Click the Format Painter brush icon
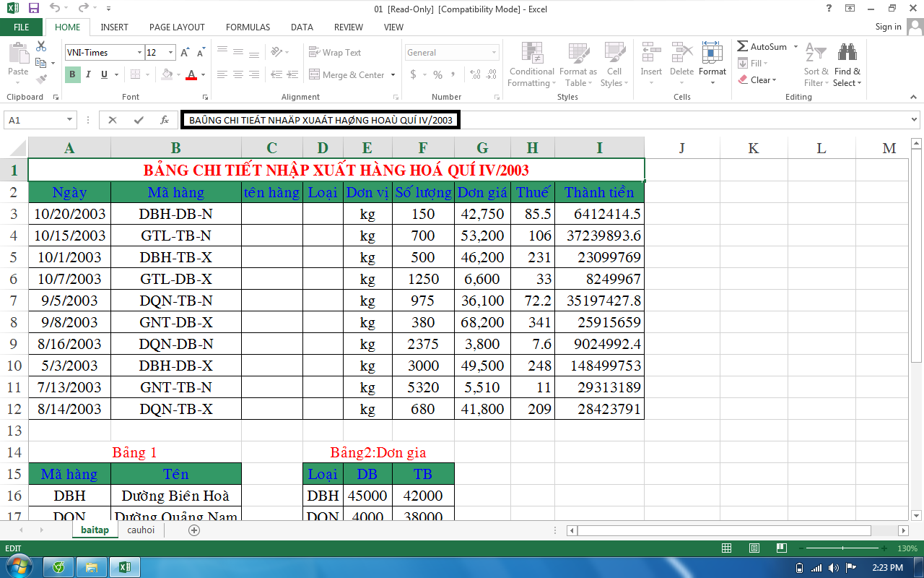Viewport: 924px width, 578px height. pyautogui.click(x=41, y=79)
